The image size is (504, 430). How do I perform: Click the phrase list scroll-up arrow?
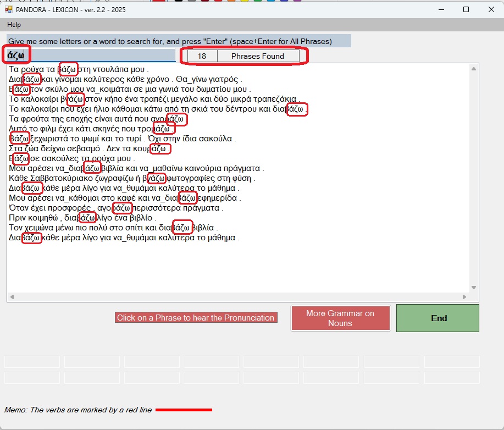474,69
